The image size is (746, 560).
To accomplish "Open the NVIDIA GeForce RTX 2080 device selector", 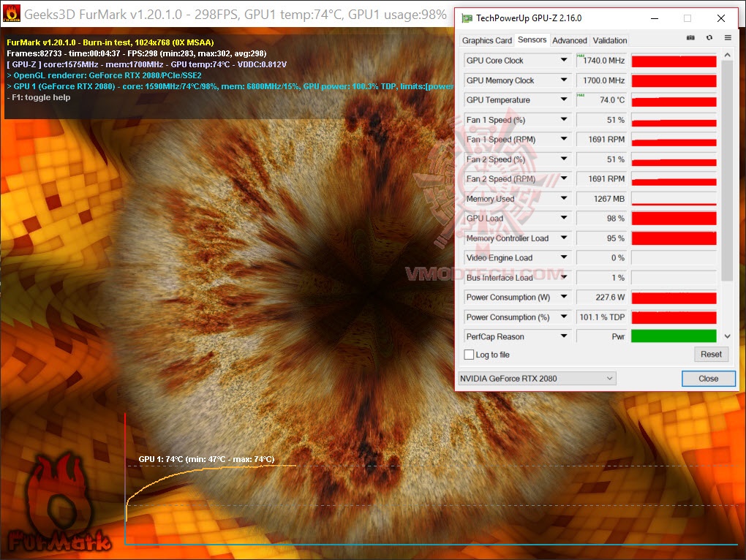I will [538, 378].
